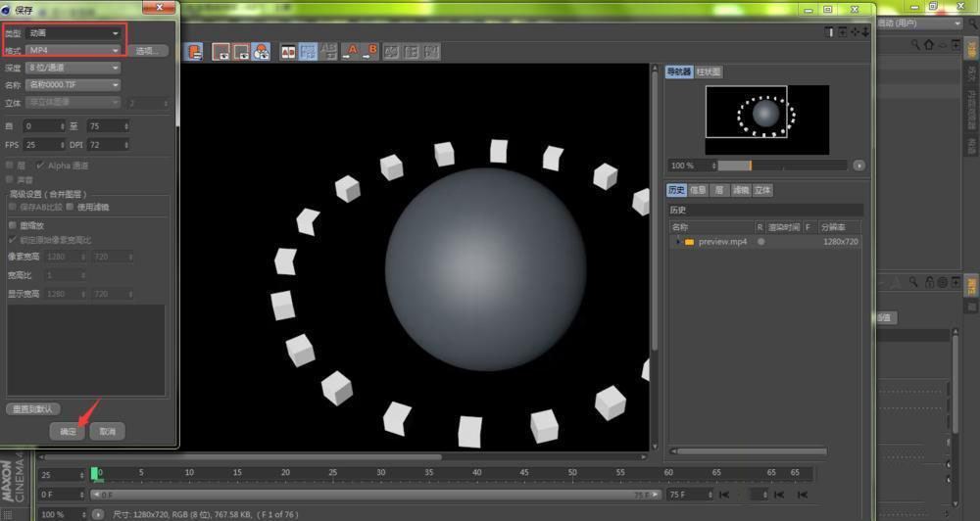This screenshot has width=980, height=521.
Task: Click the first render region icon
Action: click(220, 51)
